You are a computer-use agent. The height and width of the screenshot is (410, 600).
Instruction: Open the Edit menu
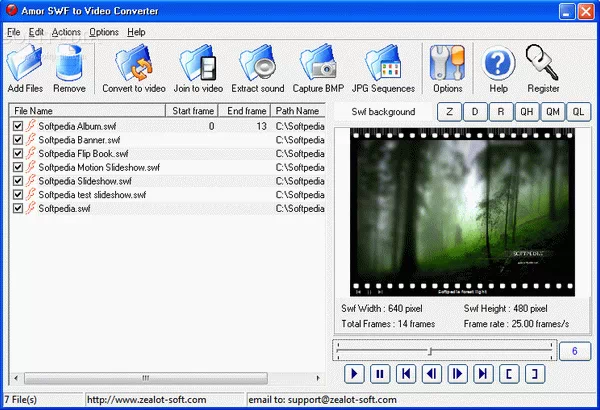pos(36,32)
